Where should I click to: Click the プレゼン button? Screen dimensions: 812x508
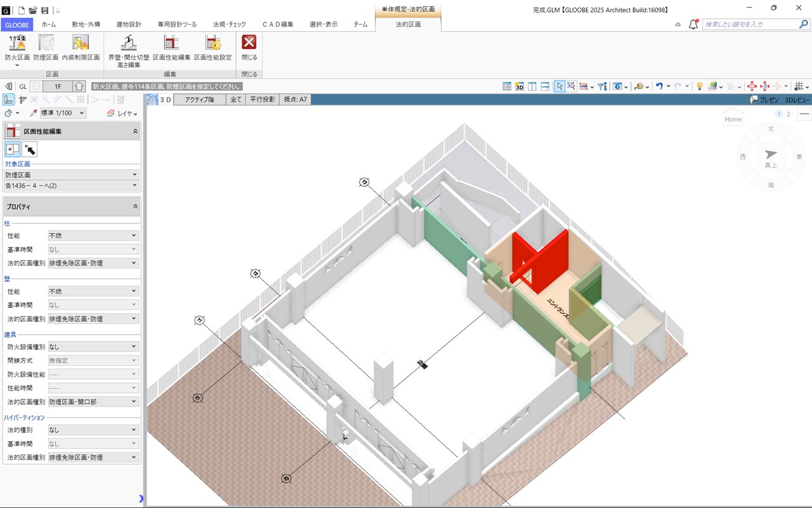click(x=764, y=100)
